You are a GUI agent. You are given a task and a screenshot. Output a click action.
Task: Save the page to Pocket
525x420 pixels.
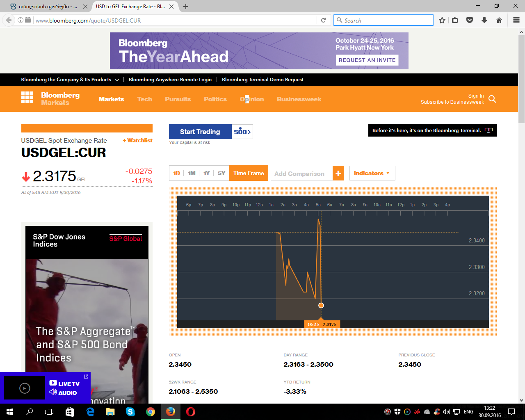coord(470,20)
